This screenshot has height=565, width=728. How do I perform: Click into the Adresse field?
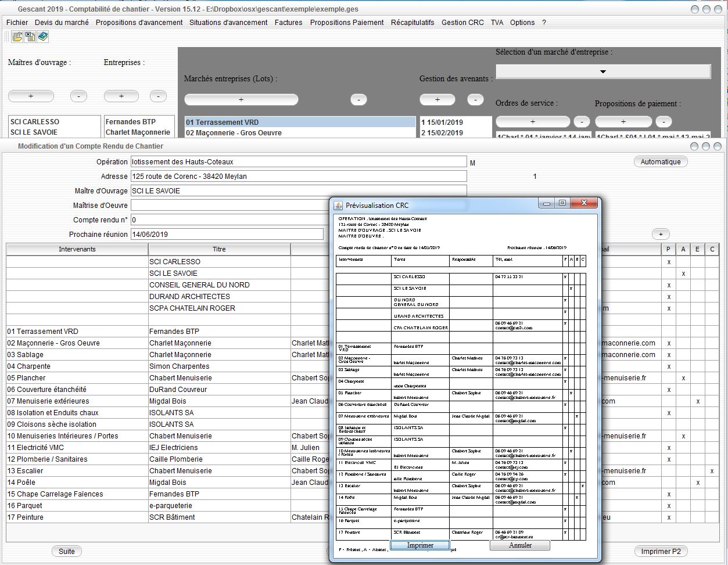click(x=299, y=177)
